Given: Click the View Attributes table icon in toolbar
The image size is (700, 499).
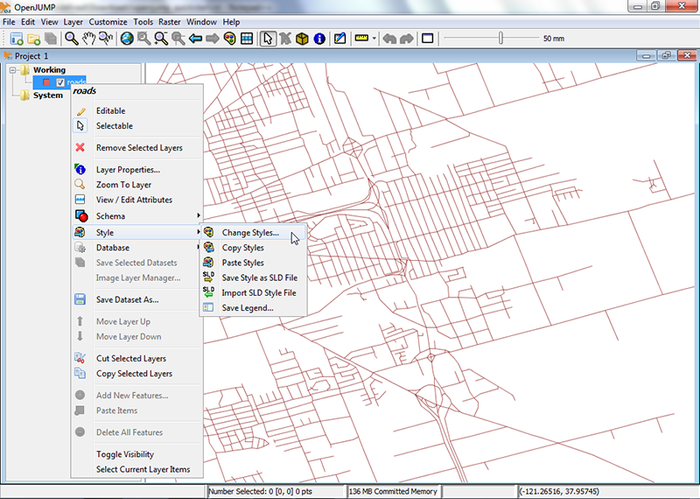Looking at the screenshot, I should click(x=246, y=39).
